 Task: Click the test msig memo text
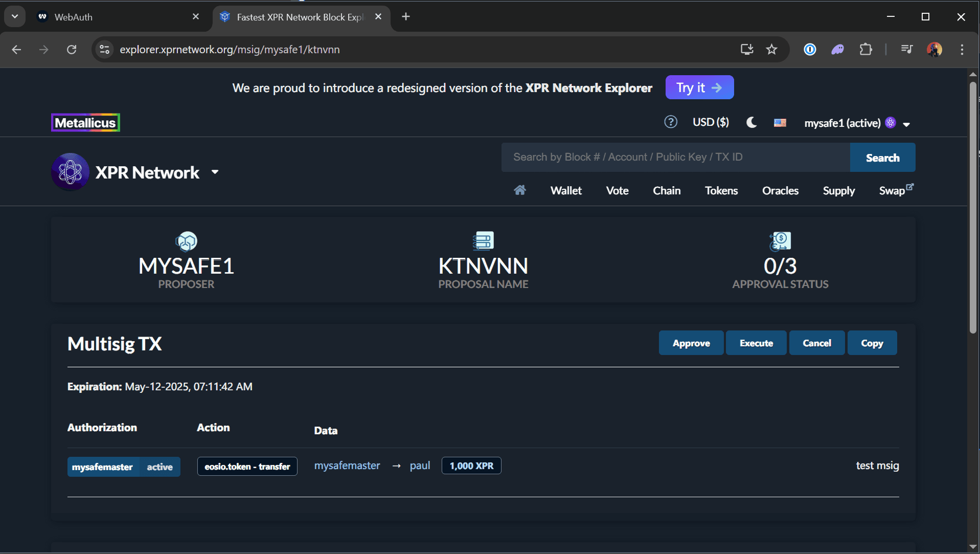(877, 466)
